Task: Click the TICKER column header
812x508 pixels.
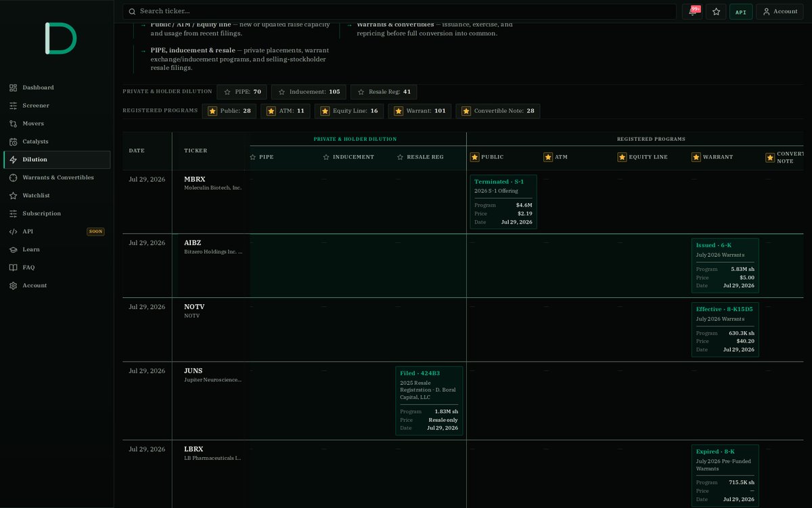Action: 196,150
